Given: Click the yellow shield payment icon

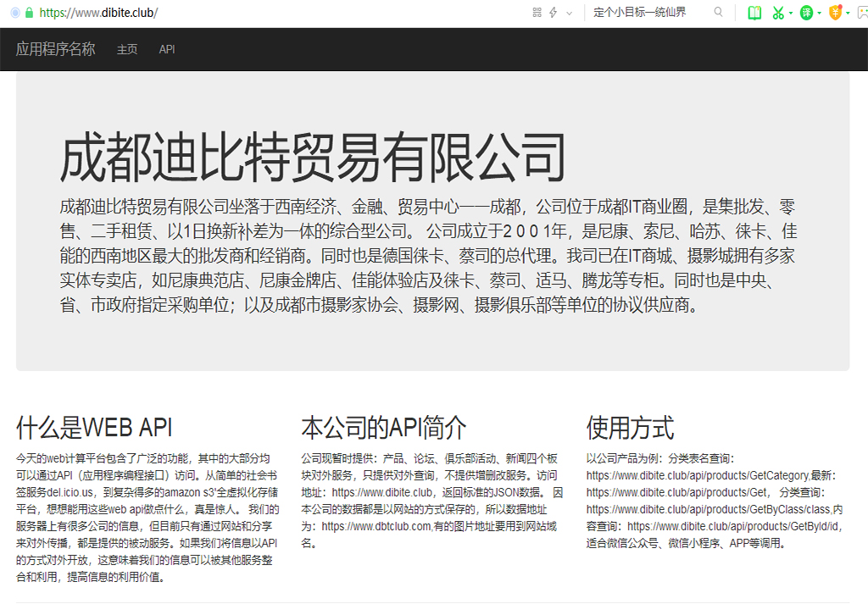Looking at the screenshot, I should pos(835,13).
